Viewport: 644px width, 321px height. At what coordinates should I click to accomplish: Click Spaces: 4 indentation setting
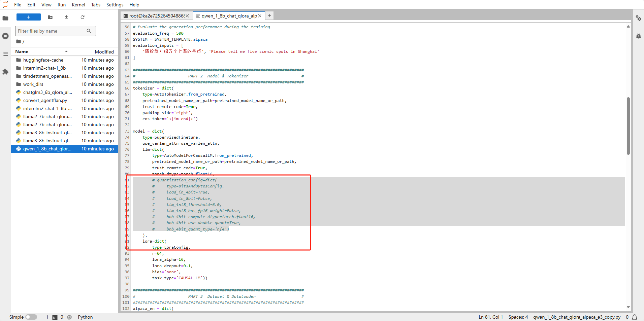point(518,317)
